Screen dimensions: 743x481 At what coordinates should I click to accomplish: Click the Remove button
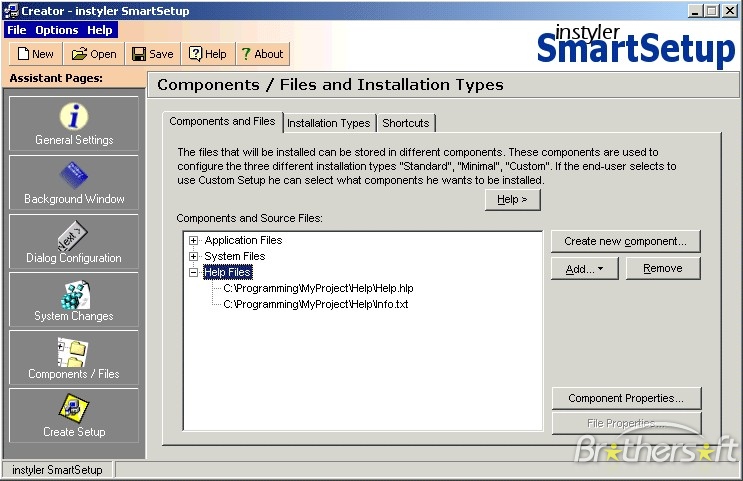(x=662, y=269)
